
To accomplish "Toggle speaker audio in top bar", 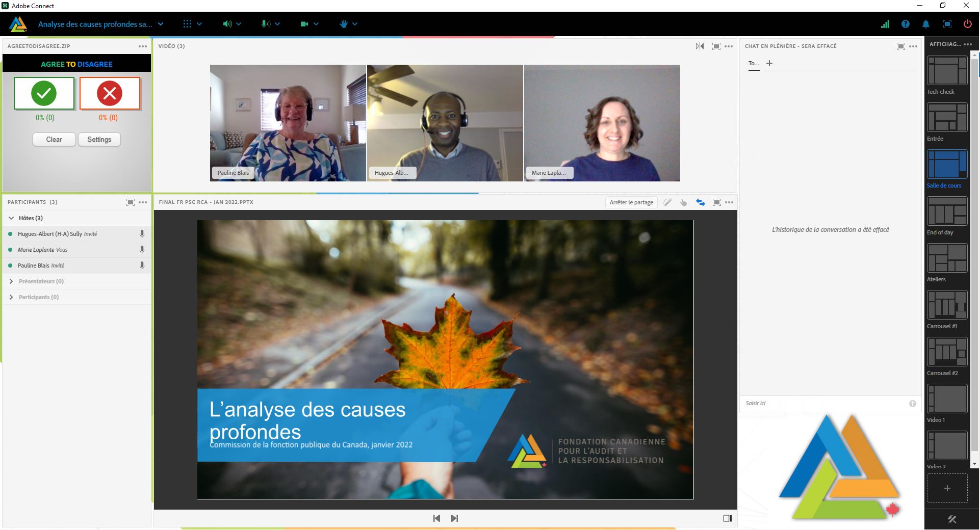I will coord(227,24).
